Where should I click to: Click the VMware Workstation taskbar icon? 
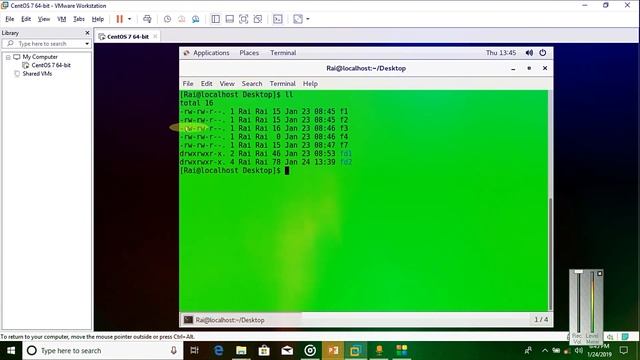point(356,351)
